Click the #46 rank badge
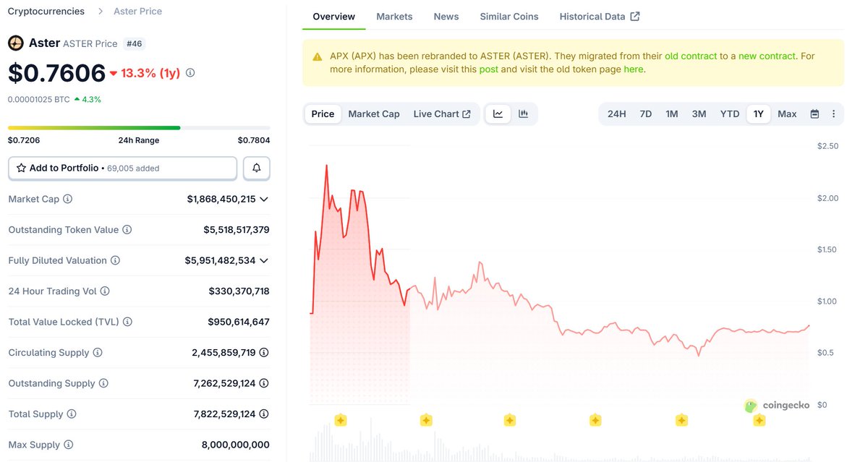Image resolution: width=868 pixels, height=462 pixels. (x=135, y=43)
